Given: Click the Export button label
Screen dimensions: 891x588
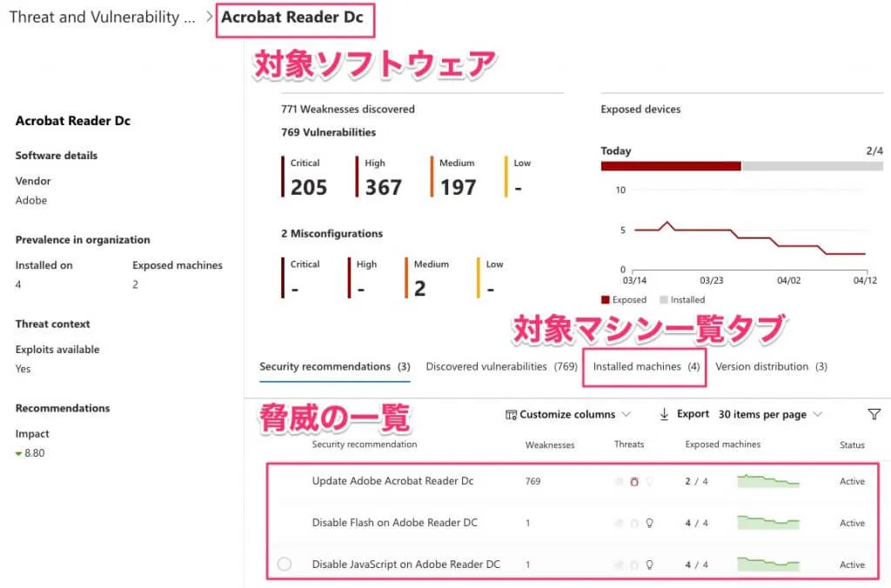Looking at the screenshot, I should pyautogui.click(x=693, y=414).
